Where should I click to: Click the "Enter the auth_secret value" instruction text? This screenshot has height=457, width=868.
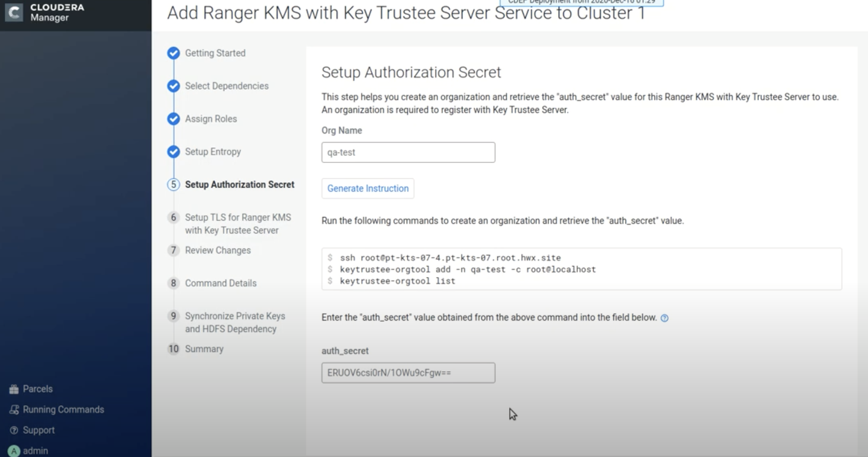[489, 318]
